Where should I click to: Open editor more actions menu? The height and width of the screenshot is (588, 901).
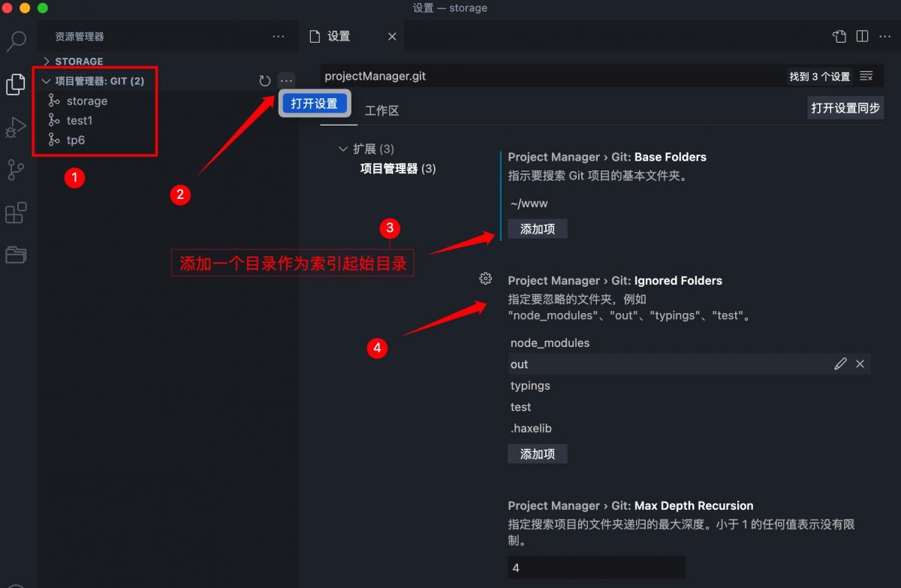(x=884, y=36)
